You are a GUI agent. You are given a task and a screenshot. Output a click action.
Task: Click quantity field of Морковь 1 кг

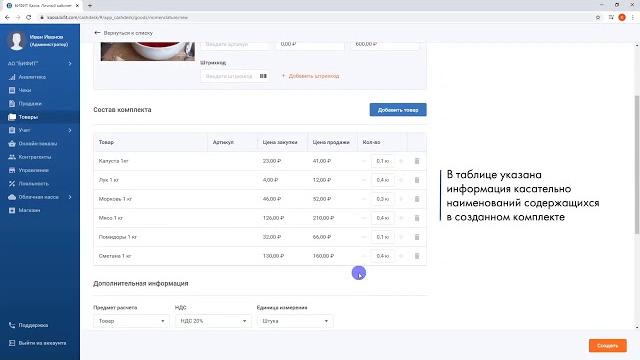pyautogui.click(x=382, y=199)
